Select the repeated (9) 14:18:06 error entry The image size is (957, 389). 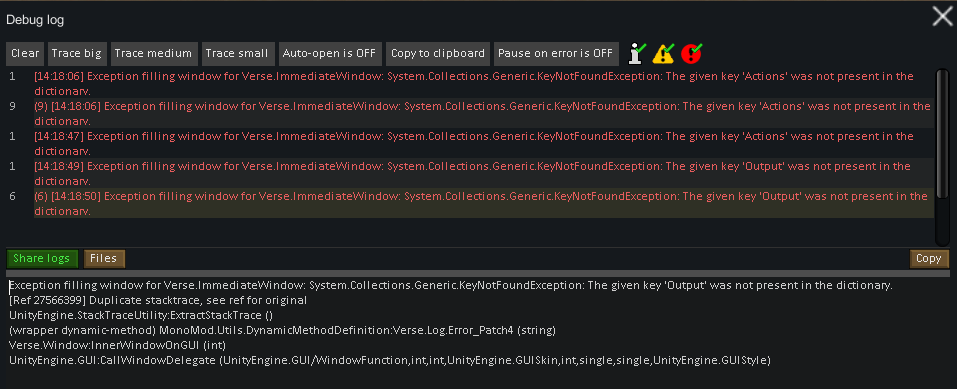470,114
